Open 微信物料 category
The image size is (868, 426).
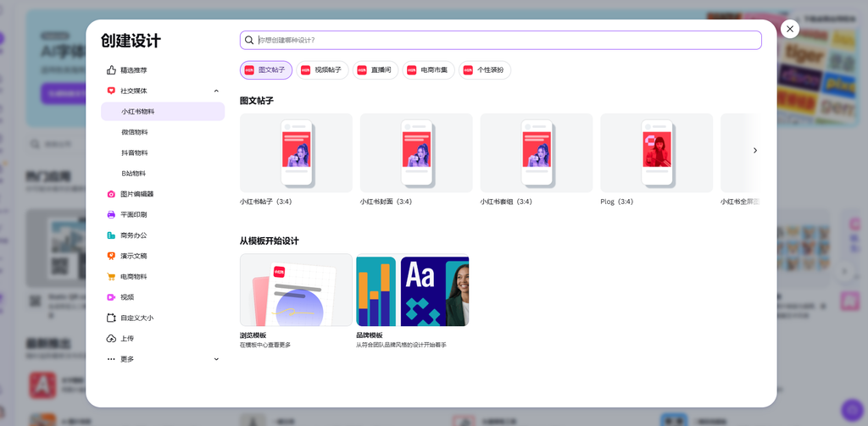(x=163, y=132)
